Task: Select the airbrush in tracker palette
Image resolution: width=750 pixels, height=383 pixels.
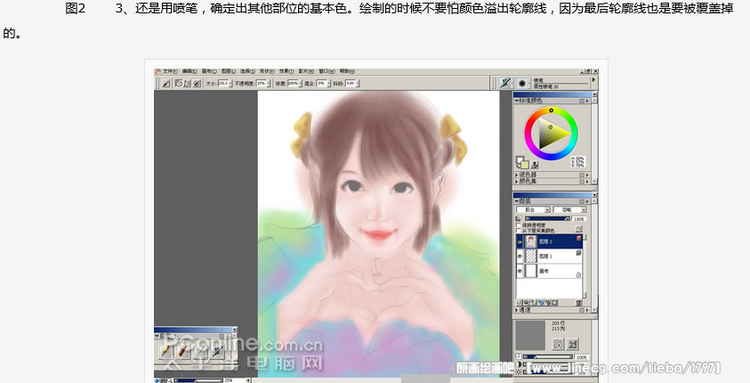Action: pos(217,351)
